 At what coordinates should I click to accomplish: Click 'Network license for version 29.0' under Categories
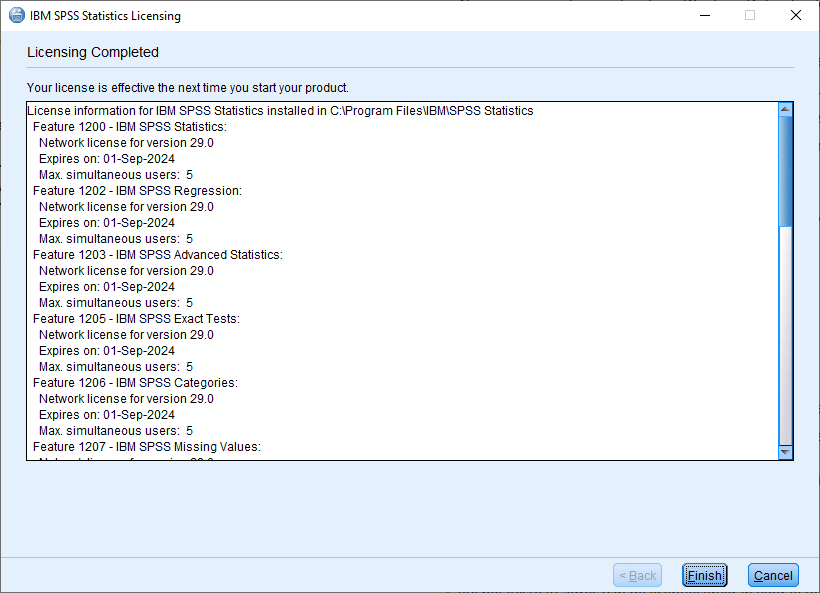coord(127,398)
